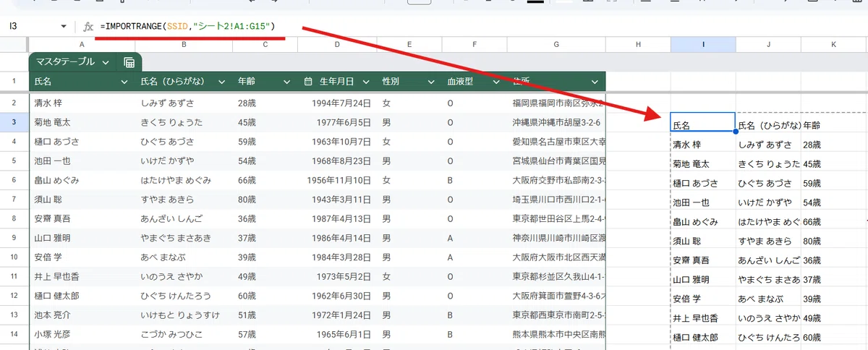The width and height of the screenshot is (868, 350).
Task: Expand the マスタテーブル table name menu
Action: click(106, 62)
